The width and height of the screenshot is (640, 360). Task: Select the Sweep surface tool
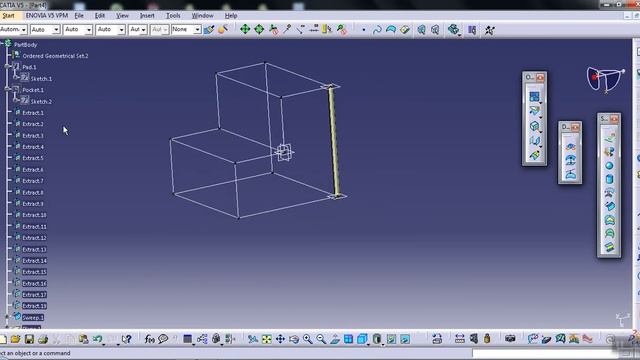click(609, 206)
